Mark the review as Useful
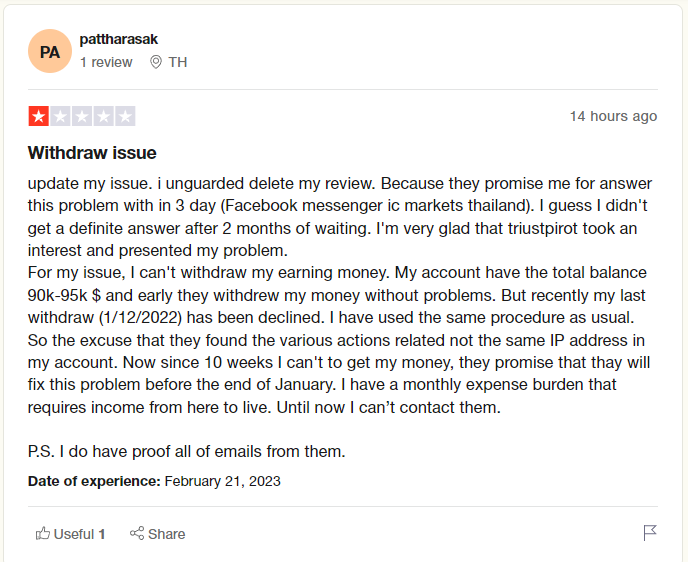The image size is (688, 562). pyautogui.click(x=70, y=534)
